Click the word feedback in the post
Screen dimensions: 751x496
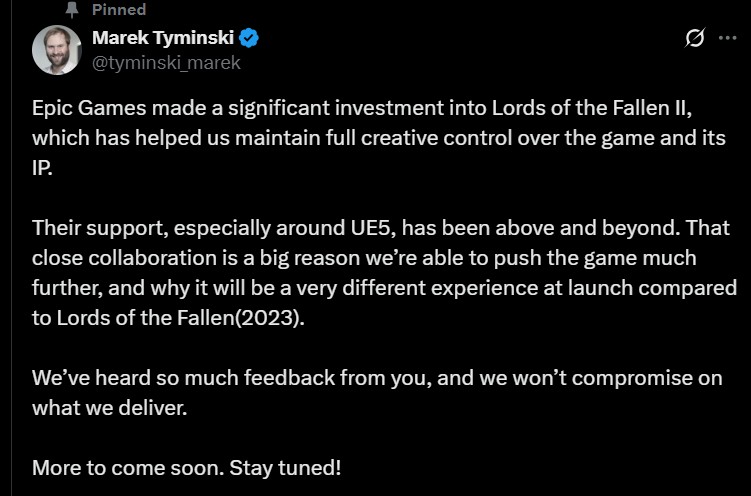(289, 378)
